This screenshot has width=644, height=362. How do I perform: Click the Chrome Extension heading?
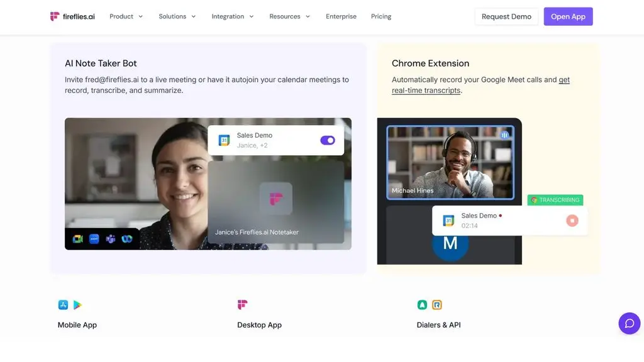(430, 63)
